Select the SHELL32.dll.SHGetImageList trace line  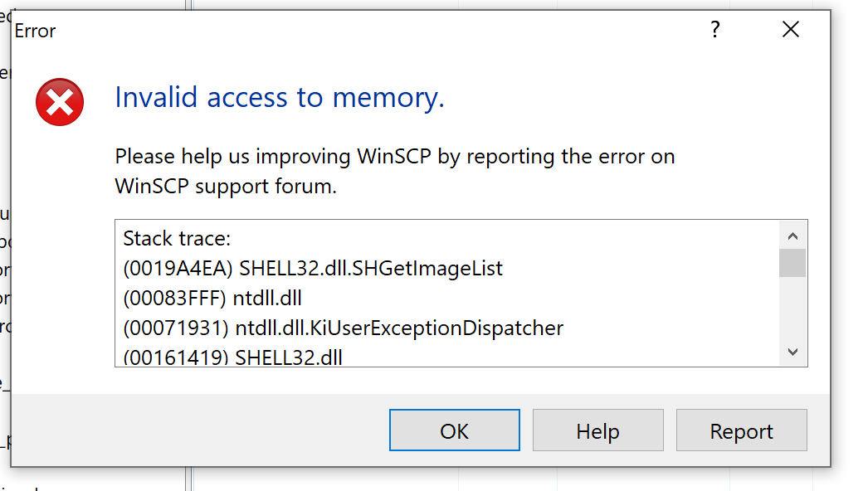point(313,269)
